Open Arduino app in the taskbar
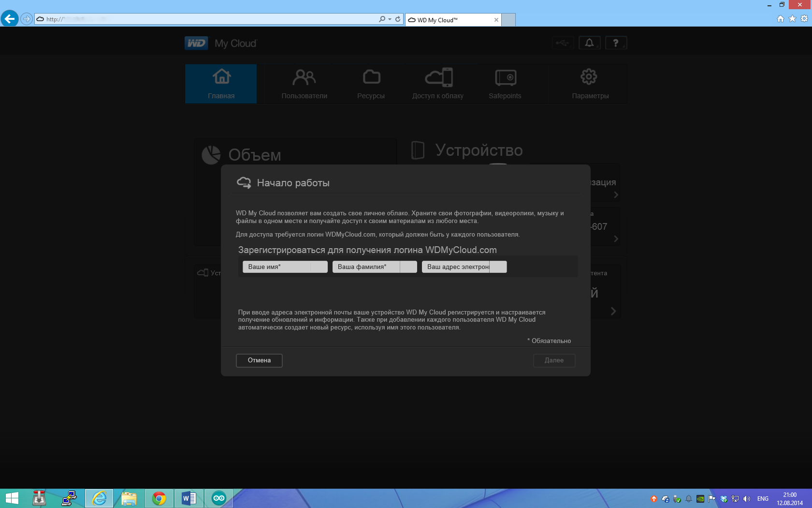The height and width of the screenshot is (508, 812). (x=219, y=498)
